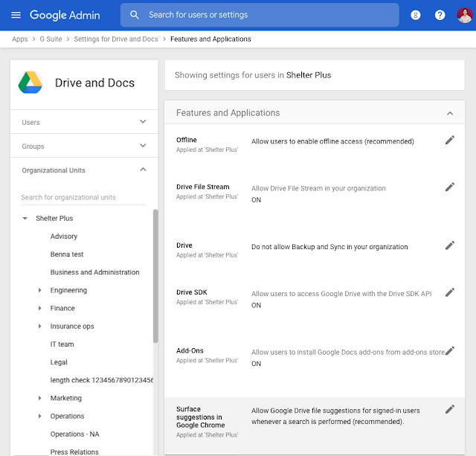Select the Finance org unit
This screenshot has height=456, width=476.
pyautogui.click(x=62, y=308)
